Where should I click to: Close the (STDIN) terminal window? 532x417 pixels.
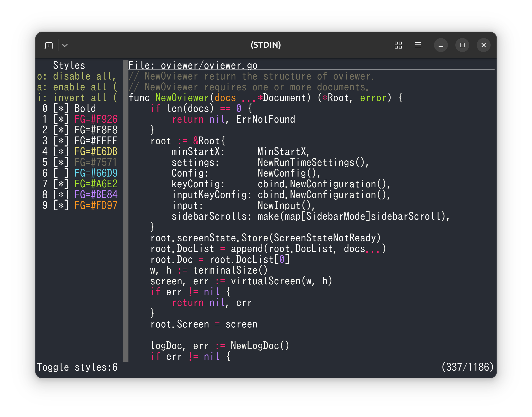[x=484, y=45]
